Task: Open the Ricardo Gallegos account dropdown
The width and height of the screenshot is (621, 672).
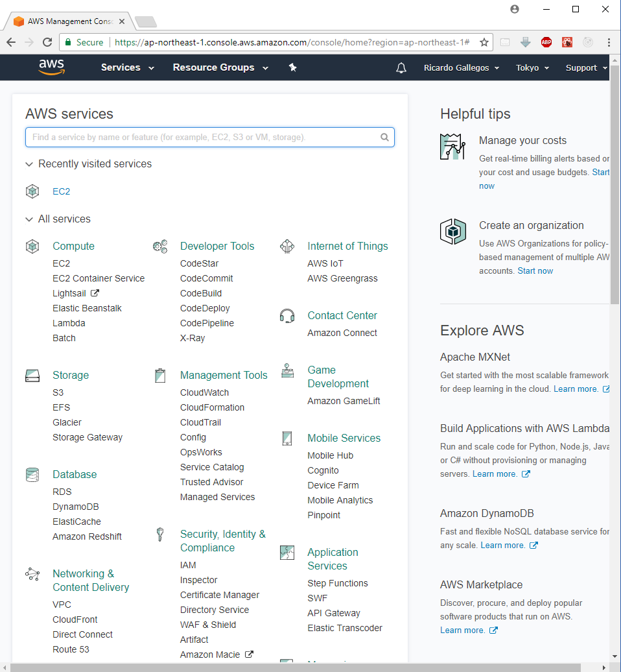Action: coord(462,67)
